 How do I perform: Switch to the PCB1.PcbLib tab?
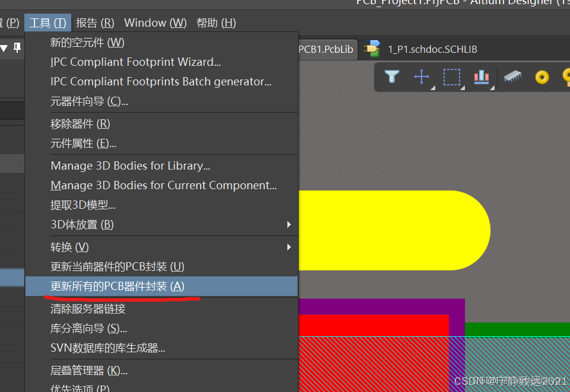326,49
